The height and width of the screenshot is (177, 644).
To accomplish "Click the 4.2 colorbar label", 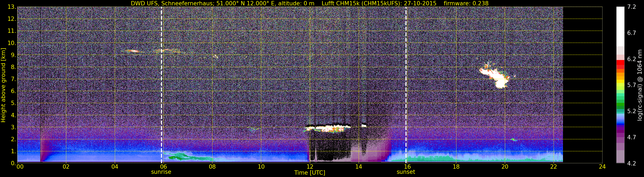I will point(632,163).
